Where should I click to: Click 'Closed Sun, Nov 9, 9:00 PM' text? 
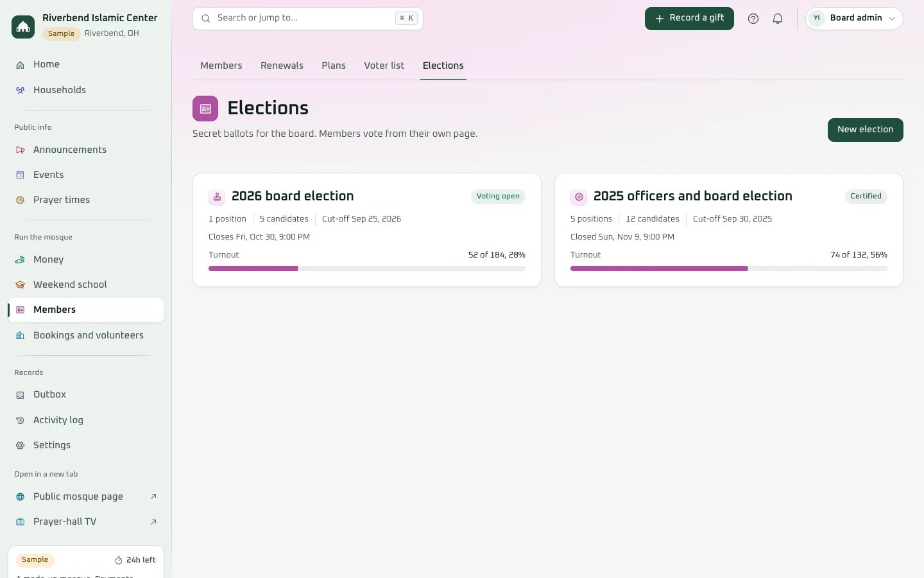[x=622, y=237]
